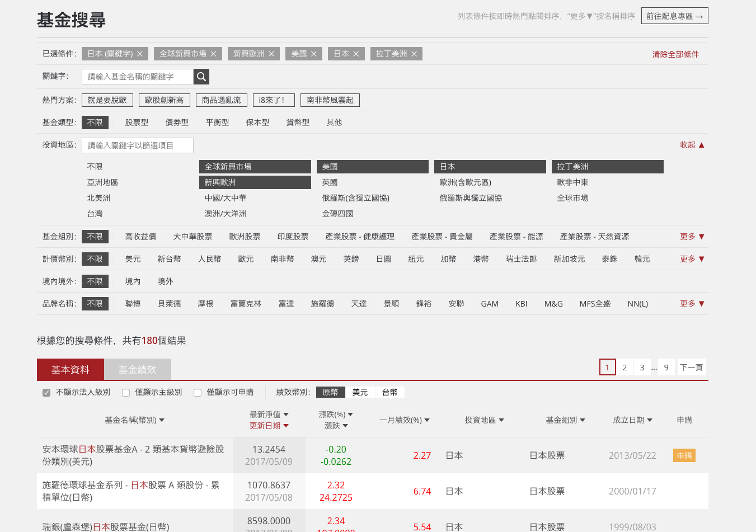This screenshot has height=532, width=756.
Task: Filter fund type by 股票型
Action: (137, 123)
